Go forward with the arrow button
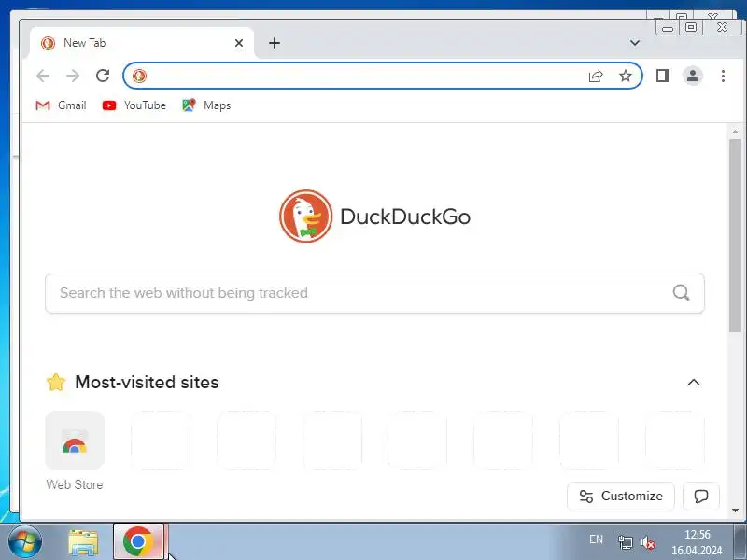This screenshot has width=747, height=560. (73, 76)
